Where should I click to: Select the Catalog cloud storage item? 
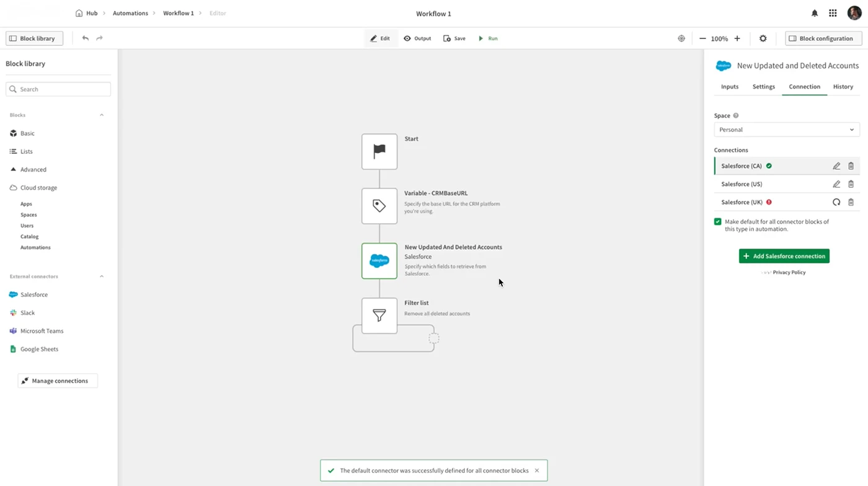(30, 237)
